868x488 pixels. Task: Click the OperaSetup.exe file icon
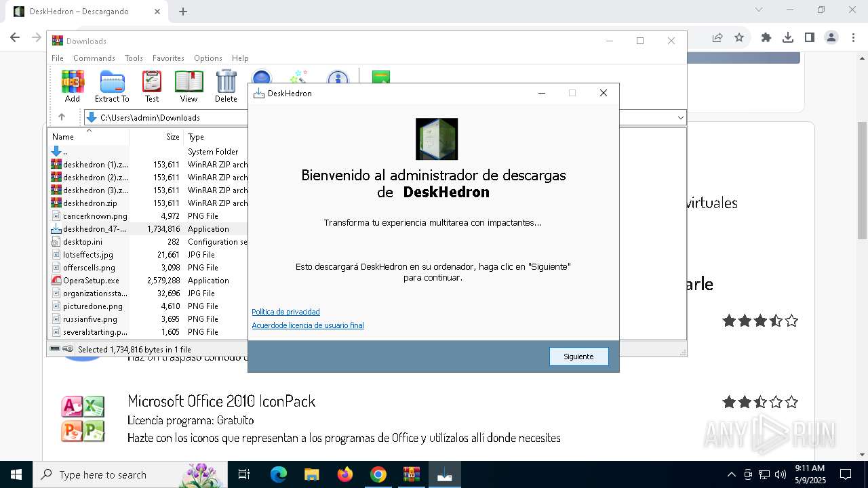pyautogui.click(x=56, y=280)
